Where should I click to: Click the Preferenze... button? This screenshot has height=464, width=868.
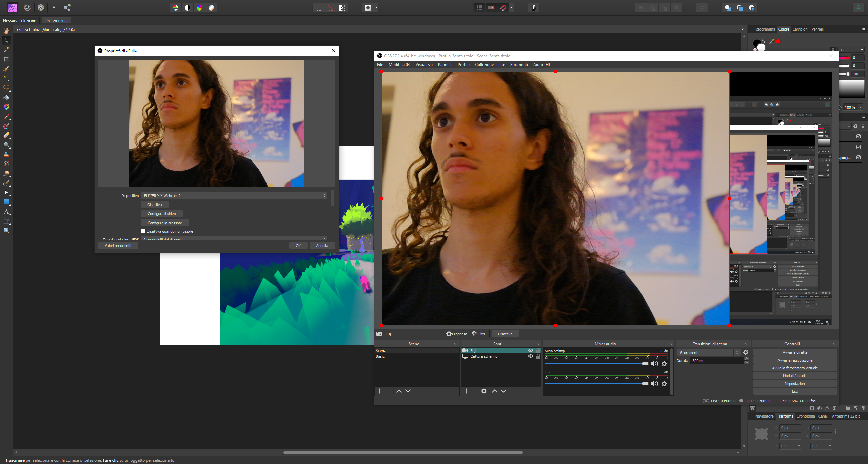56,21
